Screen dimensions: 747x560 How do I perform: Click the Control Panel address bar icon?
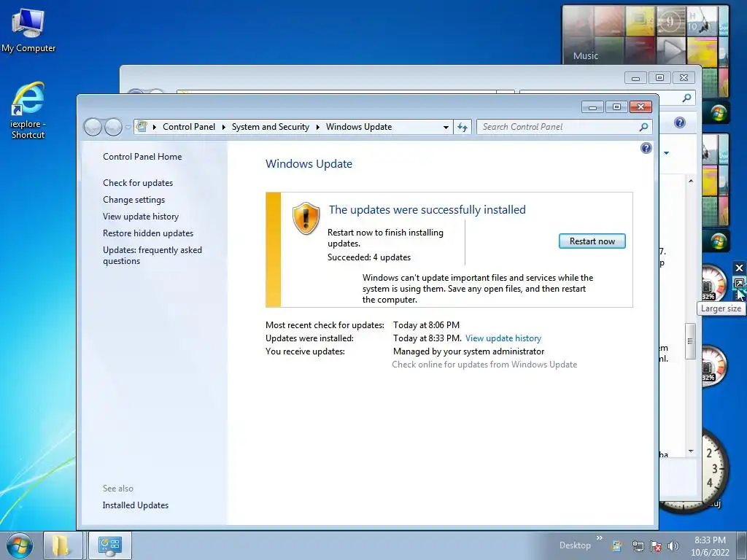[x=142, y=126]
